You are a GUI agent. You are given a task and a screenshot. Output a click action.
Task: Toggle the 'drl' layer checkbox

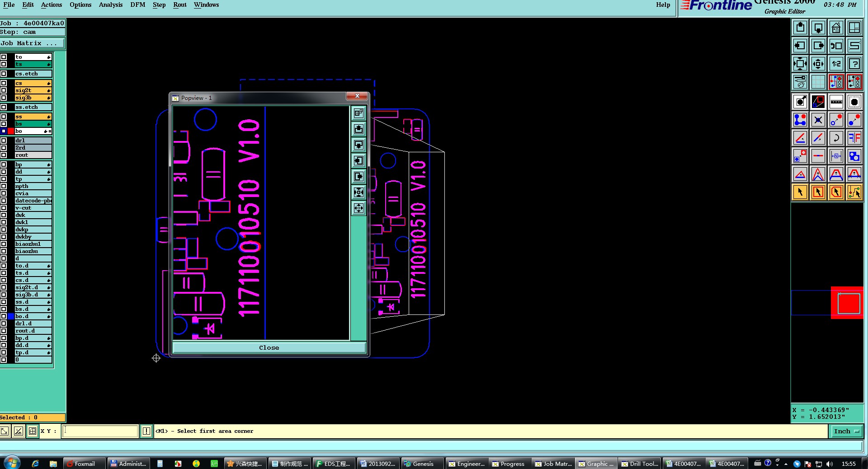(4, 141)
